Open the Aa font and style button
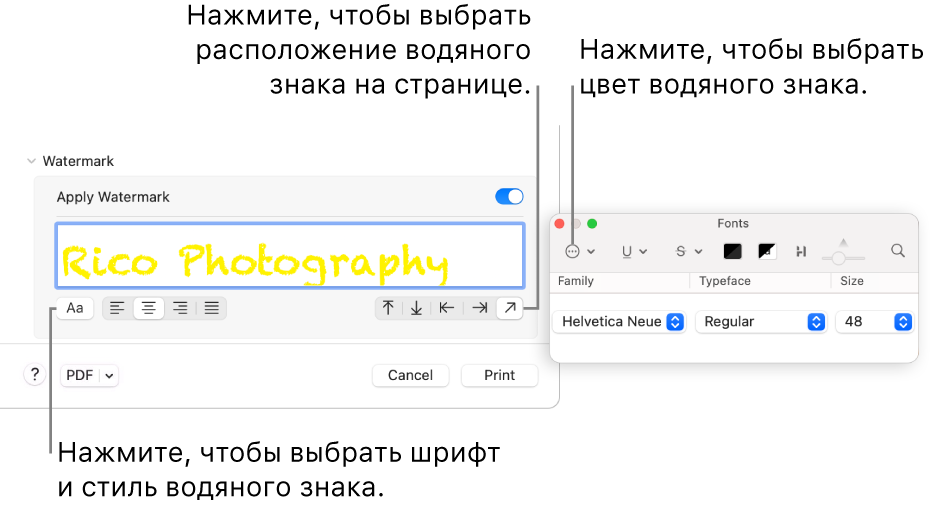Viewport: 931px width, 508px height. [x=75, y=308]
